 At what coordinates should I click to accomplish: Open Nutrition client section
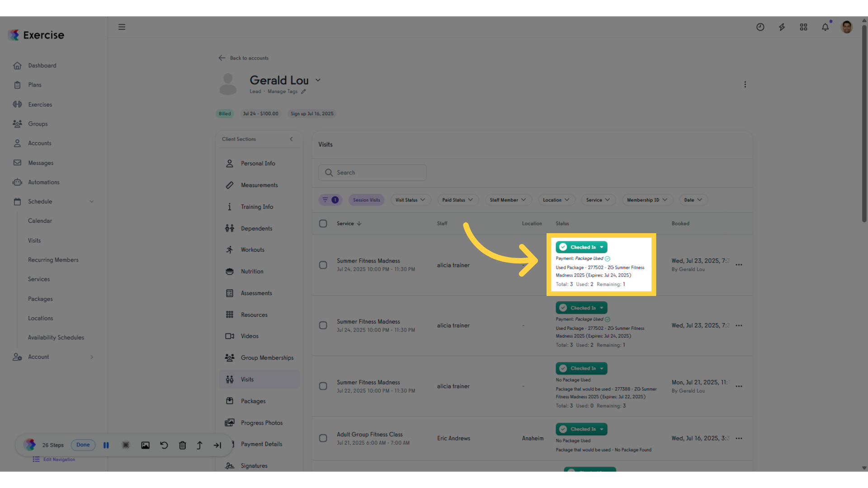coord(259,272)
